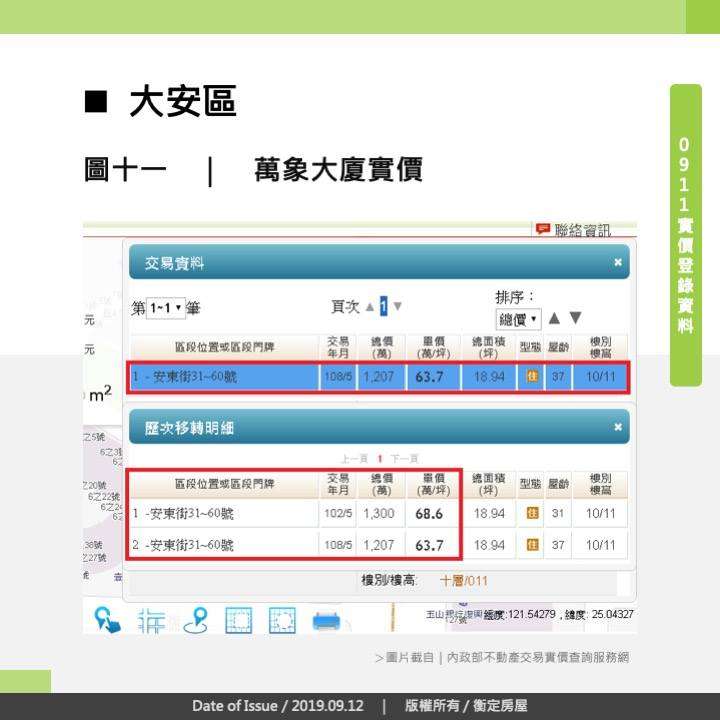
Task: Click the 聯絡資訊 speech bubble icon
Action: (x=543, y=229)
